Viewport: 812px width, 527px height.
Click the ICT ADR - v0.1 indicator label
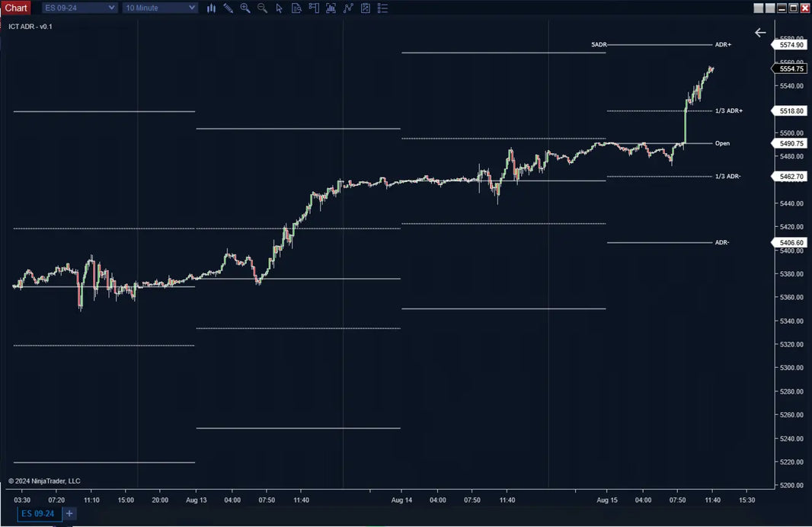click(x=30, y=27)
